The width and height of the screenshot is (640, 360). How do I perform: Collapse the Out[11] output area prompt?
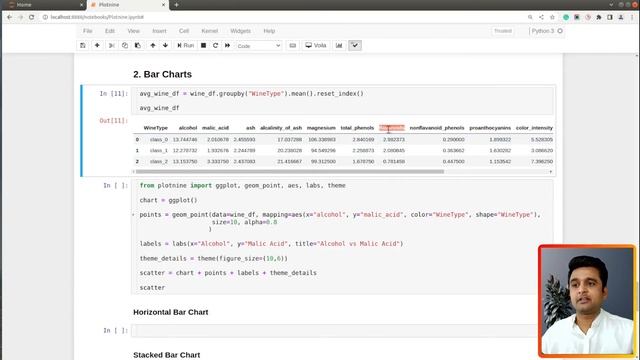[113, 121]
